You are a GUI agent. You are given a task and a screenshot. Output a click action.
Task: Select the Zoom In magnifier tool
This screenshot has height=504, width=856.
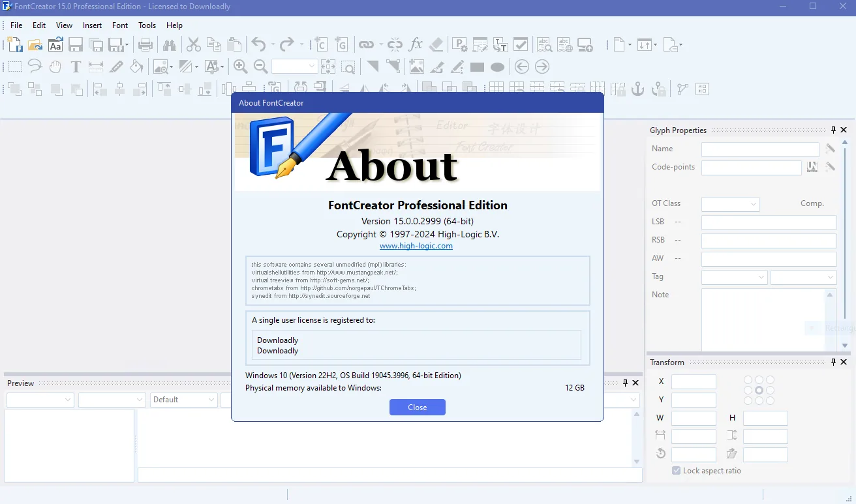[240, 67]
